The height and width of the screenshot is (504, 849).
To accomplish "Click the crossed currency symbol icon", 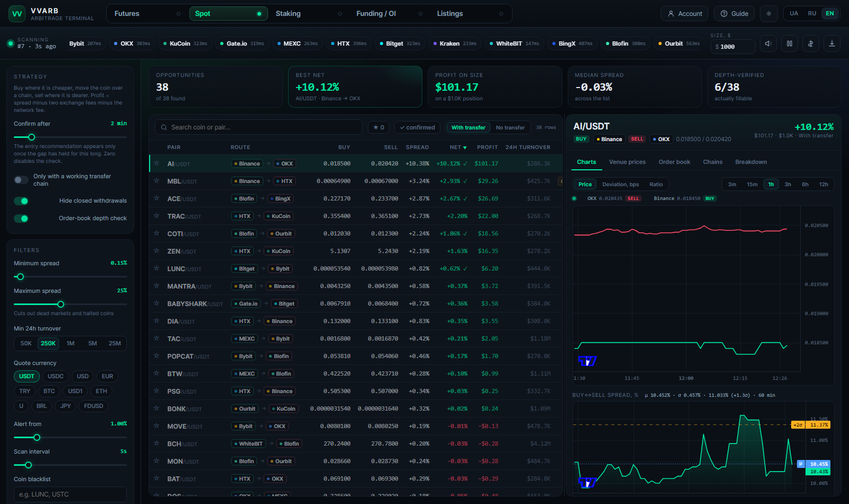I will coord(811,44).
